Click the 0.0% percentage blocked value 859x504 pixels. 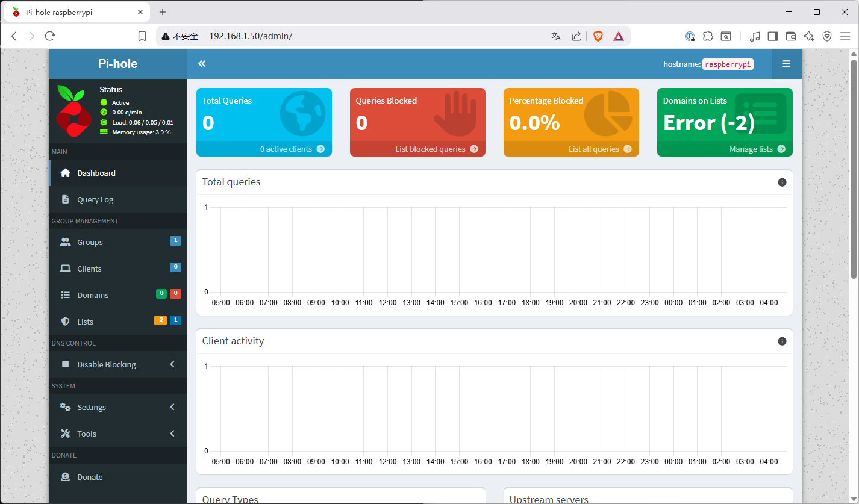pos(534,123)
